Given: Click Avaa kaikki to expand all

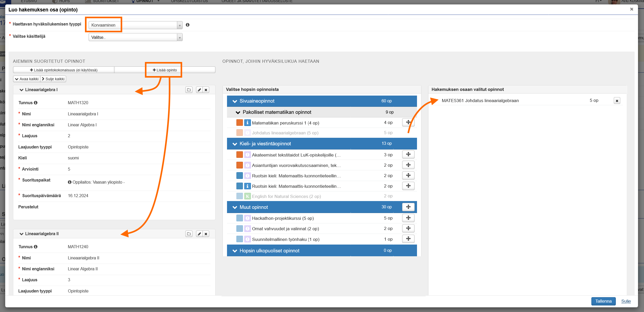Looking at the screenshot, I should tap(27, 79).
